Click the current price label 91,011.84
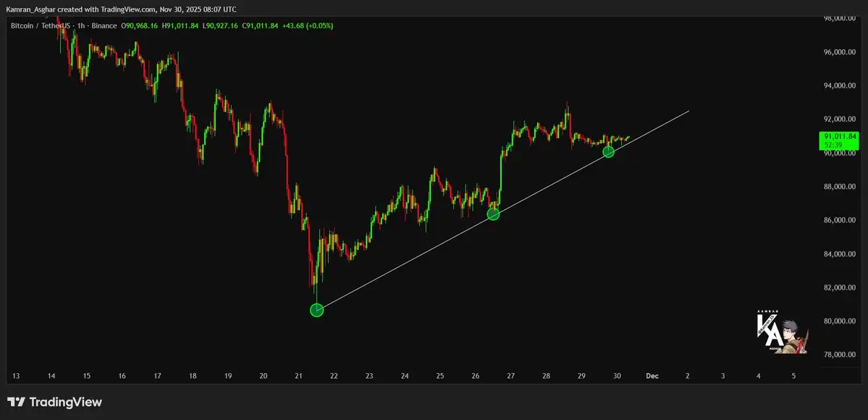 coord(840,136)
